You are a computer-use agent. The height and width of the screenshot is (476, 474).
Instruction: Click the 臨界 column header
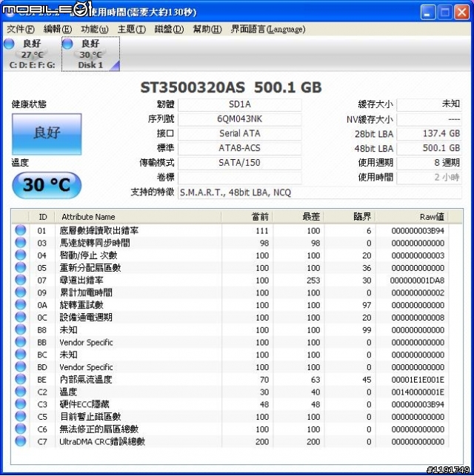350,217
